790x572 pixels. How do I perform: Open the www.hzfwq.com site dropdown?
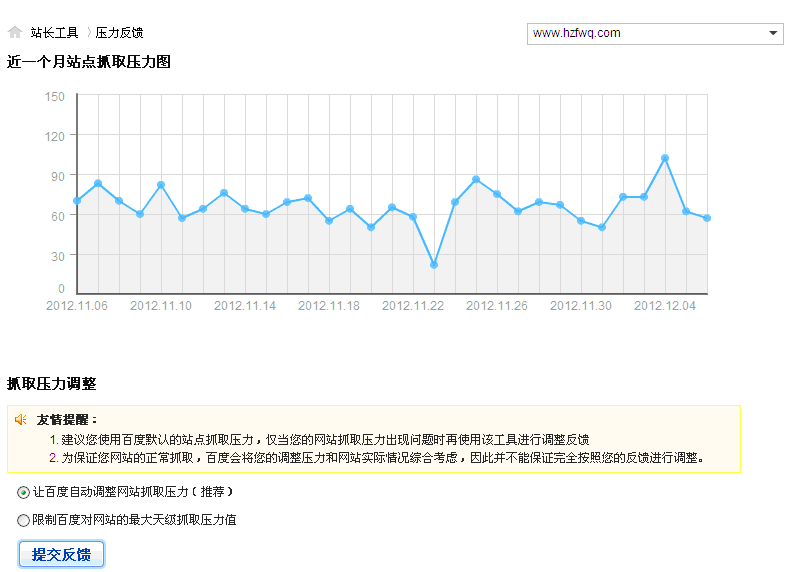[x=655, y=33]
